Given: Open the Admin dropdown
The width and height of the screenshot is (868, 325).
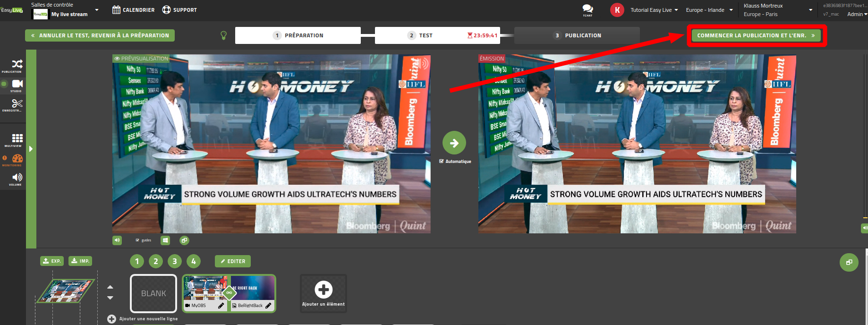Looking at the screenshot, I should (857, 14).
